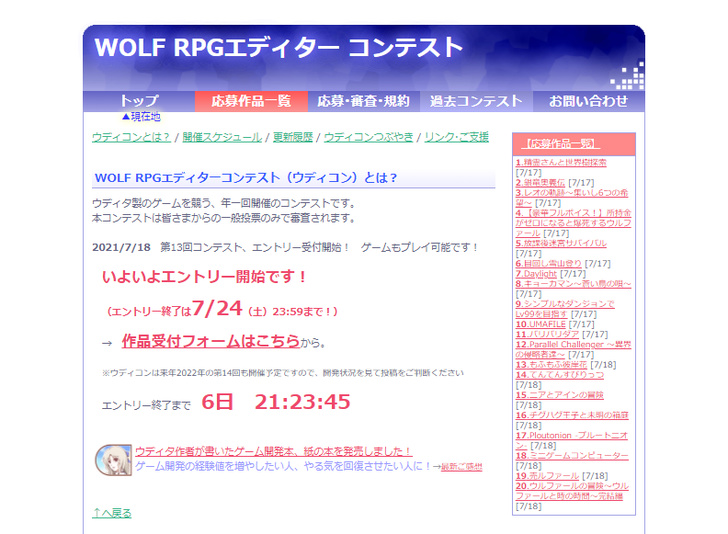
Task: Open entry 18 ミニゲームコンピューター
Action: click(572, 456)
